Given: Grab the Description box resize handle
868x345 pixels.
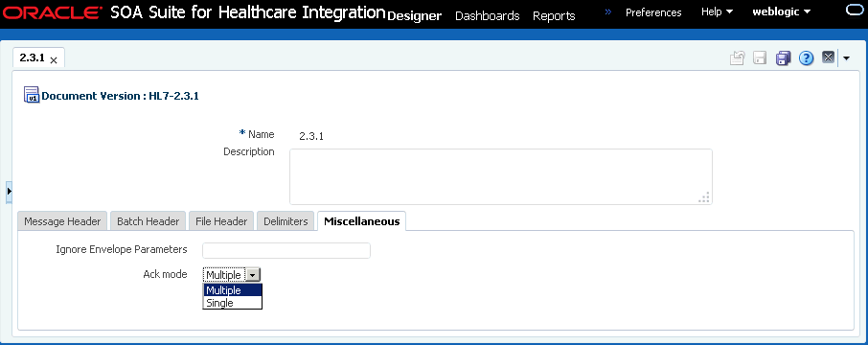Looking at the screenshot, I should point(705,198).
